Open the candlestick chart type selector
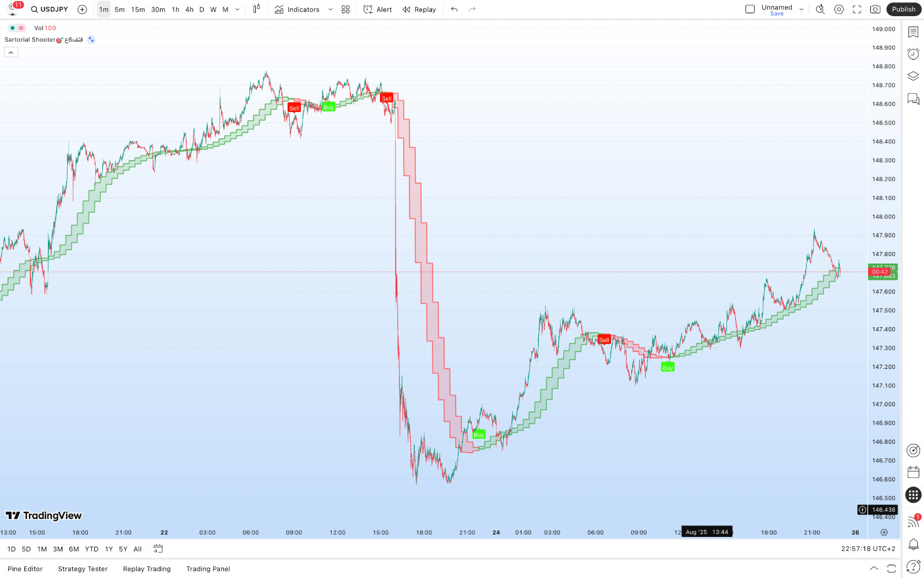The height and width of the screenshot is (578, 924). point(256,9)
